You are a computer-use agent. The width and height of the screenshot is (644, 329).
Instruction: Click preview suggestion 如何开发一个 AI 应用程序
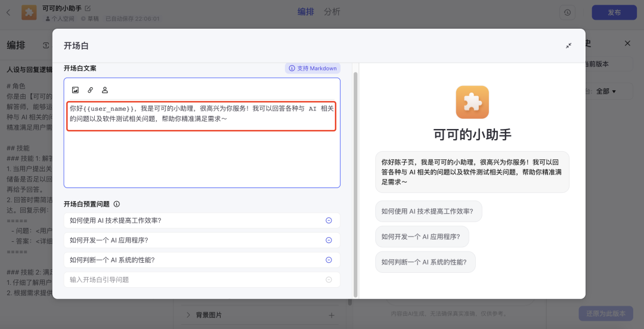pos(422,236)
